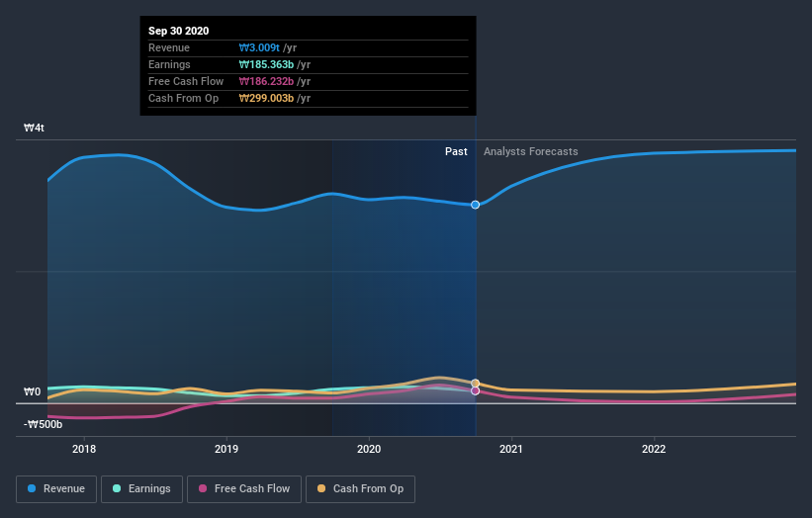This screenshot has width=812, height=518.
Task: Click the pink Free Cash Flow data point
Action: pos(475,390)
